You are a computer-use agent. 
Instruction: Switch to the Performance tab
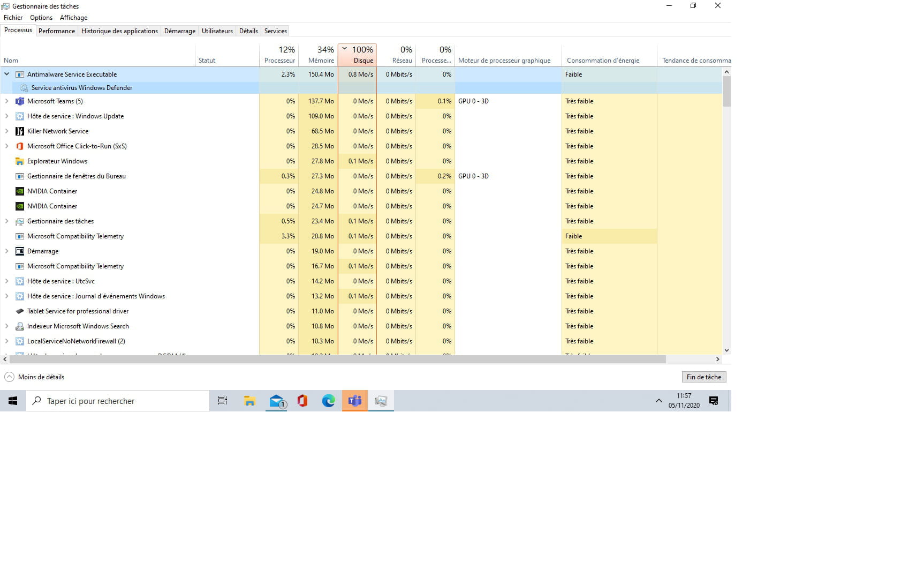pyautogui.click(x=57, y=31)
